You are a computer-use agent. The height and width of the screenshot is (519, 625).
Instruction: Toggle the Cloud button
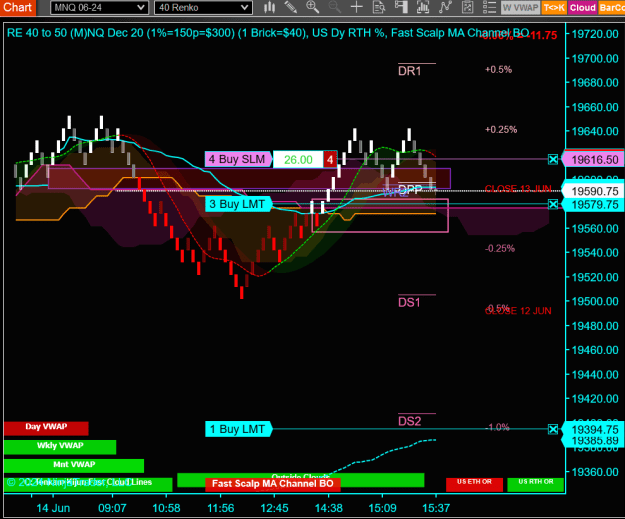(582, 8)
